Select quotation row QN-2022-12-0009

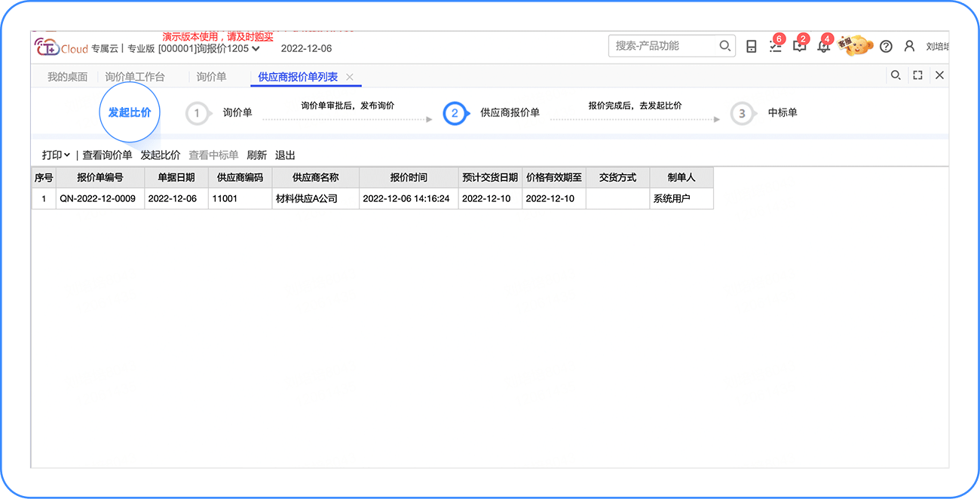pos(100,199)
